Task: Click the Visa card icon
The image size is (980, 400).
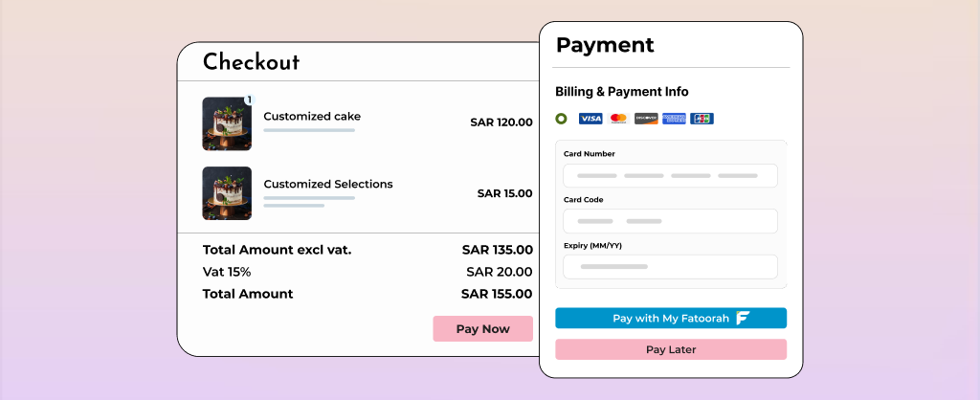Action: tap(590, 119)
